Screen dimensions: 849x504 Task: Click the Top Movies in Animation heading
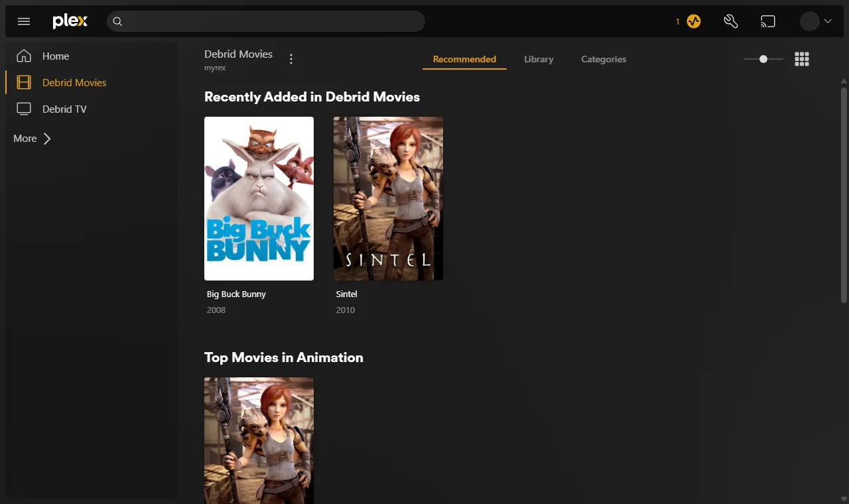point(284,357)
